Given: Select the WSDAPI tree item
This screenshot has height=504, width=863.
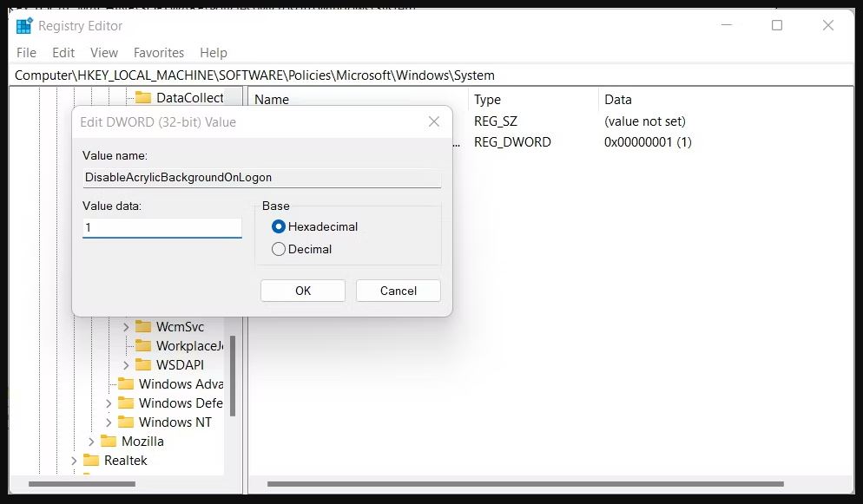Looking at the screenshot, I should click(180, 365).
